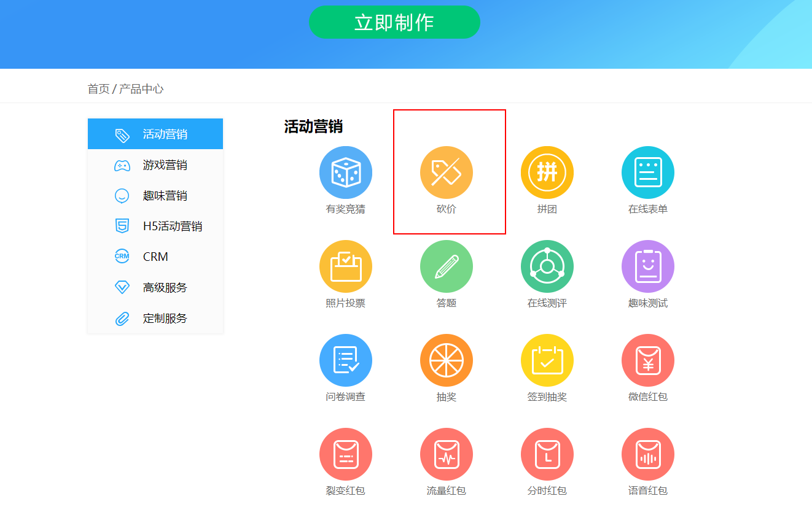Screen dimensions: 812x515
Task: Select 趣味营销 in the sidebar
Action: tap(155, 195)
